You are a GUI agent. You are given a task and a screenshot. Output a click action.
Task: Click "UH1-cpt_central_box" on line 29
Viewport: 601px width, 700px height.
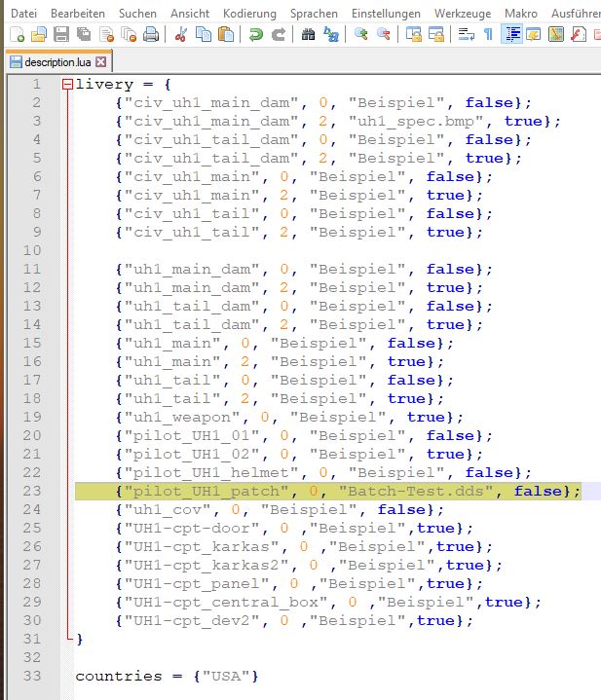pos(226,602)
